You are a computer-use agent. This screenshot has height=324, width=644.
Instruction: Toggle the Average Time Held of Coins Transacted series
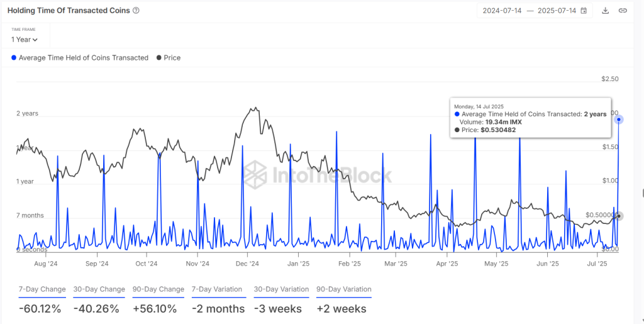pos(84,58)
